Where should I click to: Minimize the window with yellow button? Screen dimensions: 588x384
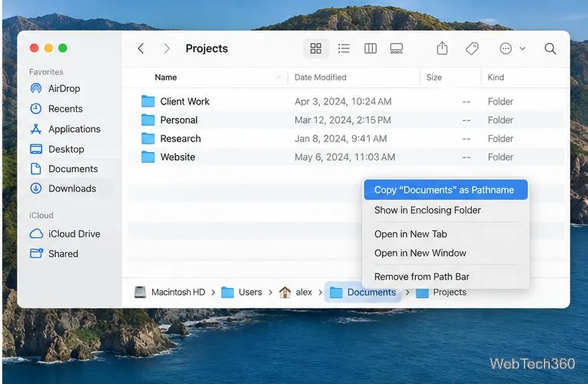[x=48, y=48]
